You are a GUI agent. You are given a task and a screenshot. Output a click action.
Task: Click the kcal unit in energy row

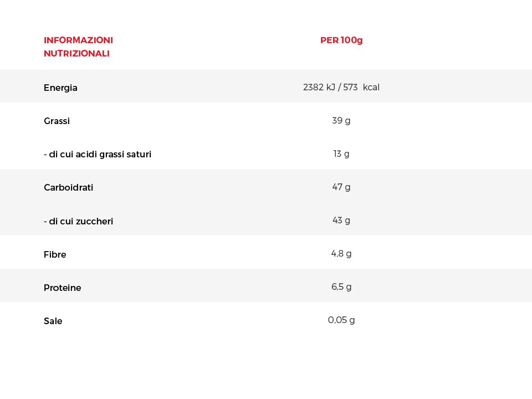tap(371, 87)
